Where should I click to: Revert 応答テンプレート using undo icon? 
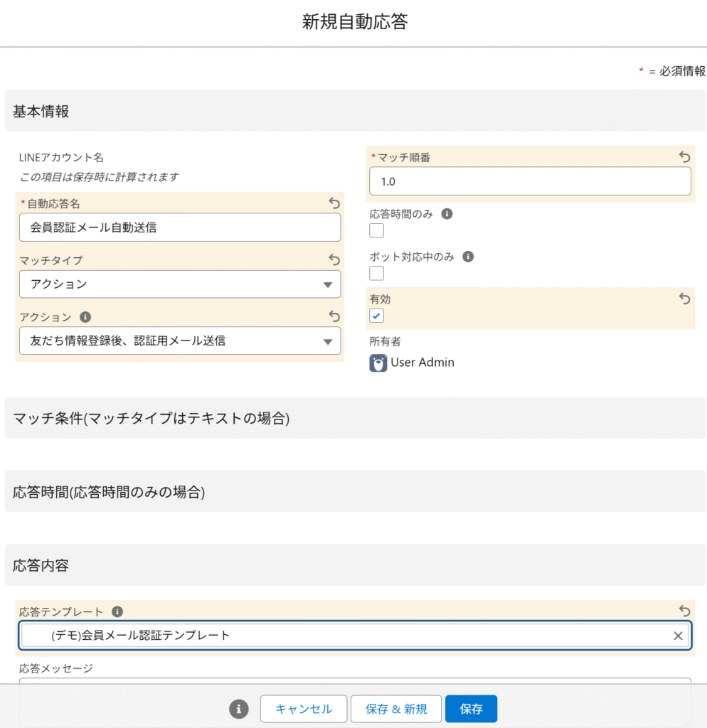(684, 611)
